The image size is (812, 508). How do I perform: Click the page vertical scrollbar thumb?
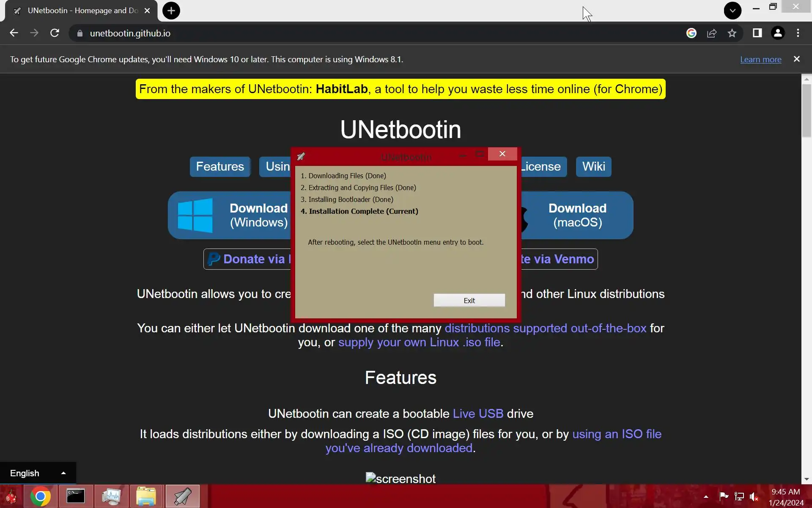[x=807, y=110]
